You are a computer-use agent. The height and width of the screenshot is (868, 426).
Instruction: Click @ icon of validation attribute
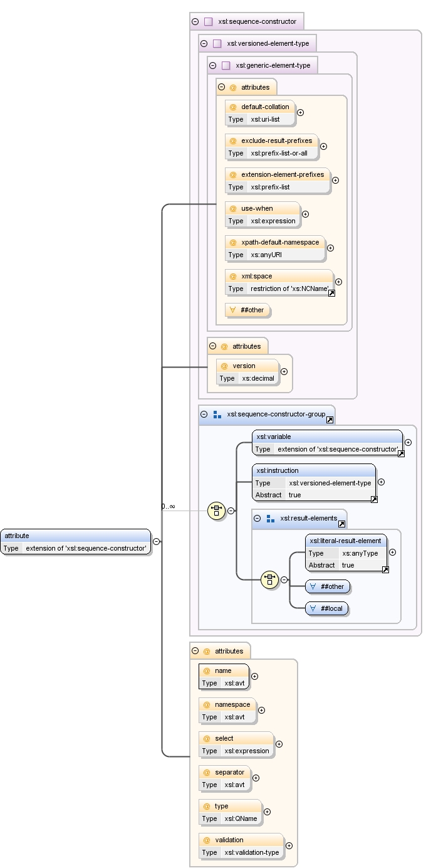[x=207, y=840]
